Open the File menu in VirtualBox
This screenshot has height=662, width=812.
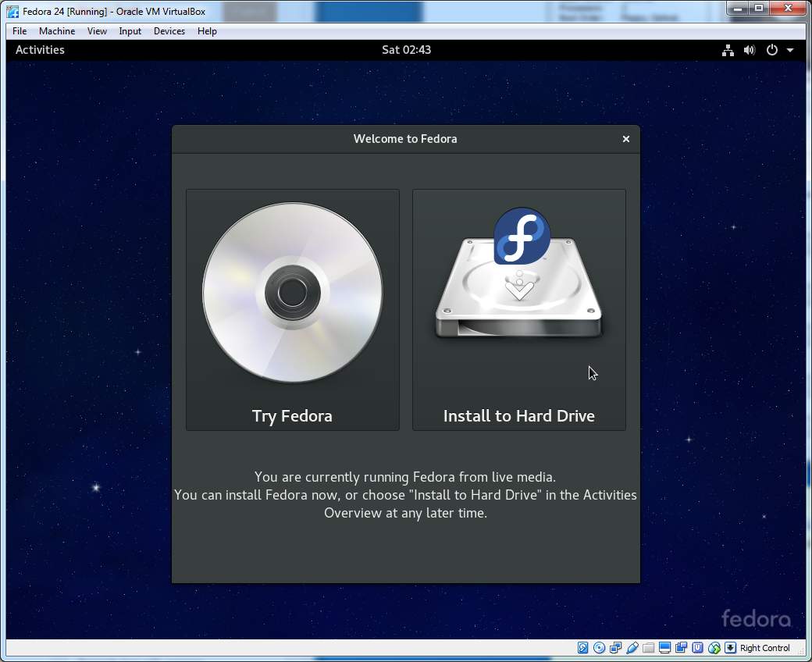[20, 31]
